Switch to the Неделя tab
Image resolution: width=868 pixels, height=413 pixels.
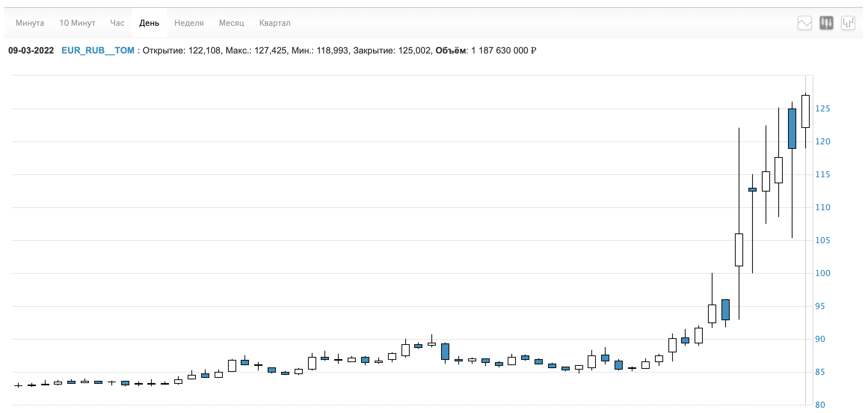click(x=189, y=23)
